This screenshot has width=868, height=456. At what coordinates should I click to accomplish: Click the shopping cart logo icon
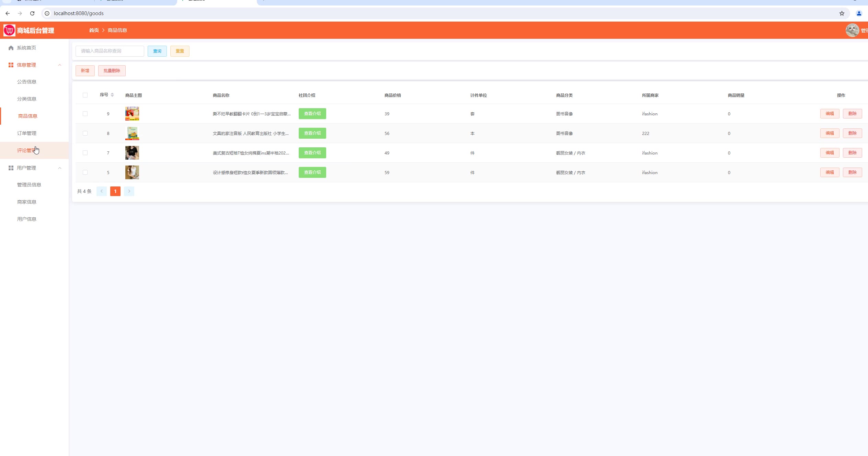[9, 30]
